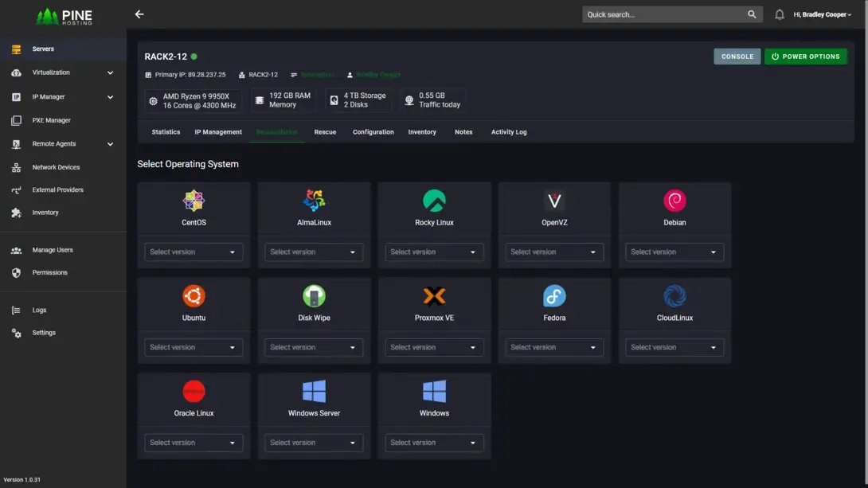
Task: Open the CloudLinux version dropdown
Action: 674,347
